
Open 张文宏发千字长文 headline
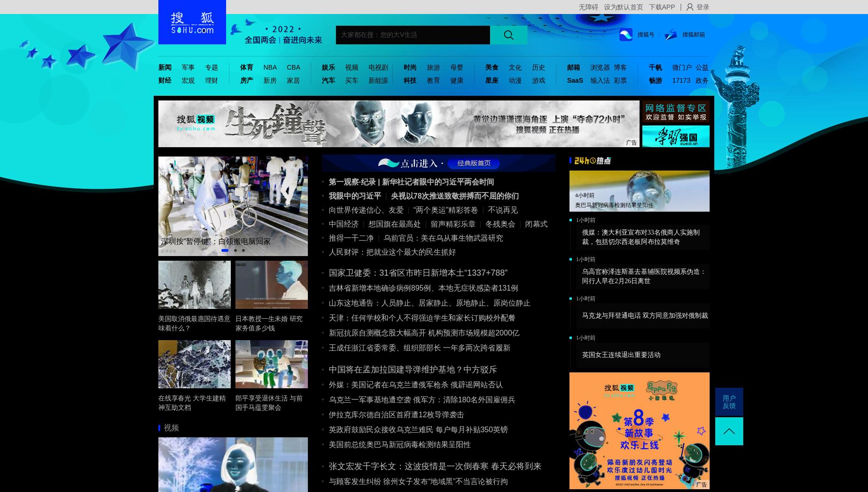pos(435,466)
